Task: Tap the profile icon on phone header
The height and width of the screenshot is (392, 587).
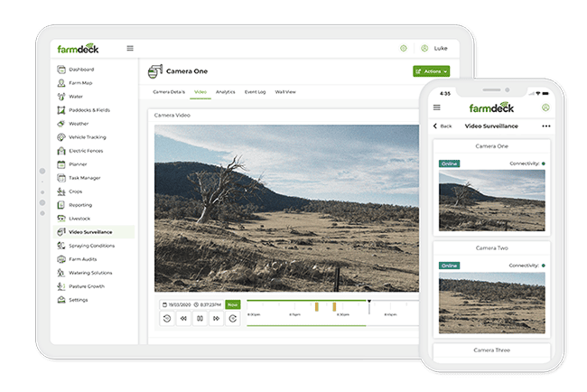Action: click(x=545, y=107)
